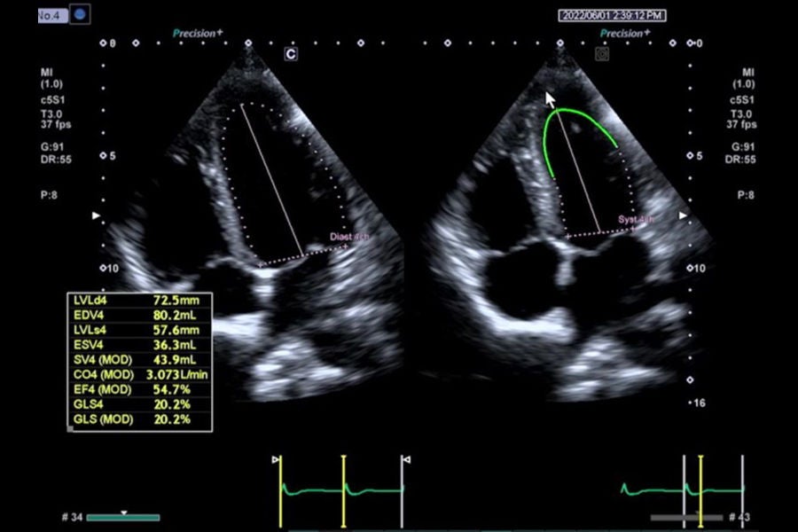Select the Syst 4ch label
This screenshot has height=532, width=798.
[x=636, y=219]
